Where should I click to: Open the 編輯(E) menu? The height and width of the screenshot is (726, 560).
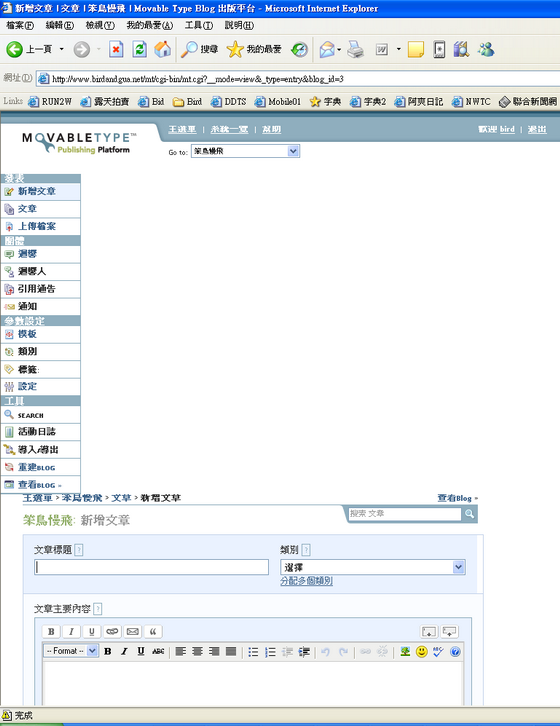pos(60,25)
